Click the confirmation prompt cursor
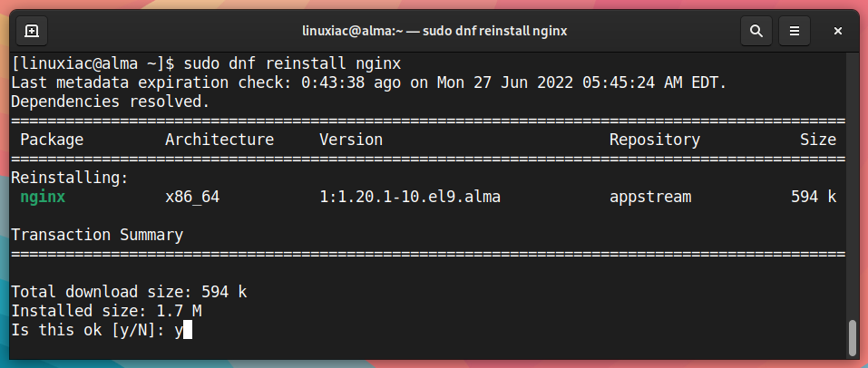Screen dimensions: 868x368 point(187,330)
